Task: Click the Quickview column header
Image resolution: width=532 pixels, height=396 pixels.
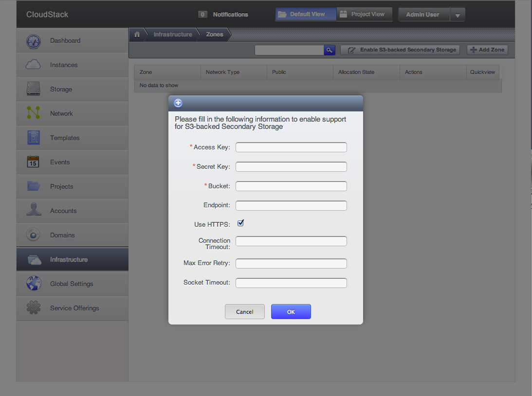Action: tap(482, 72)
